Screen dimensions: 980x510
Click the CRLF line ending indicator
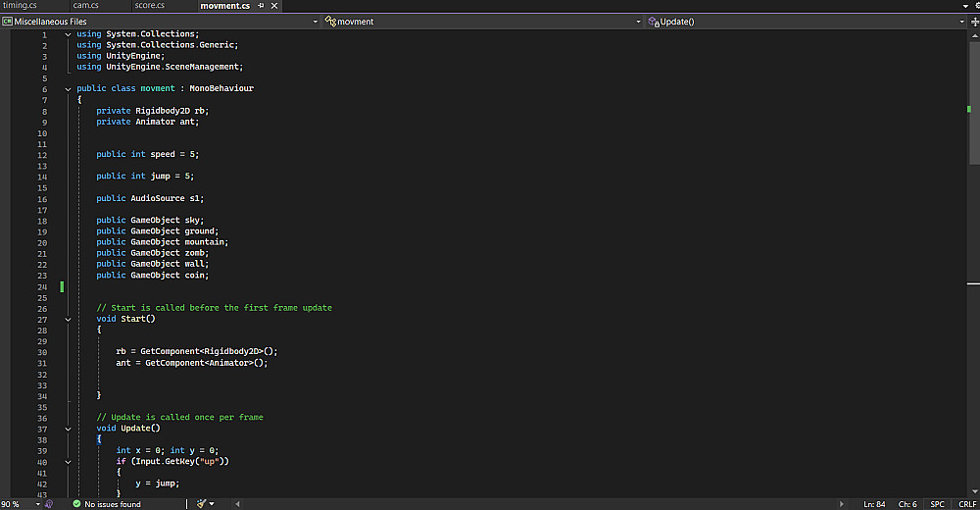tap(967, 504)
